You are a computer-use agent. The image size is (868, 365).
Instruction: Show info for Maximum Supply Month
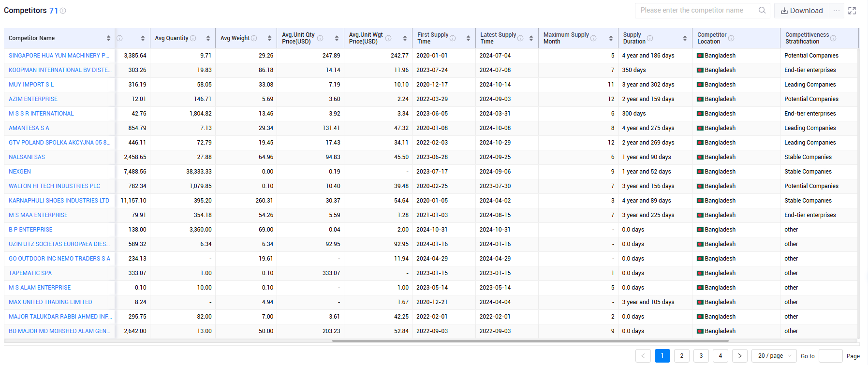(x=593, y=38)
